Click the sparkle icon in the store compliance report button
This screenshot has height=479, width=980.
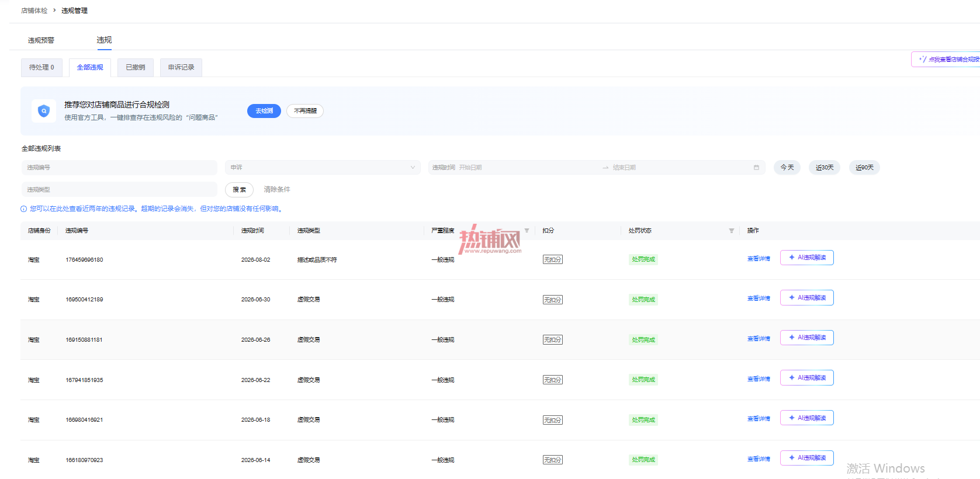(x=923, y=59)
